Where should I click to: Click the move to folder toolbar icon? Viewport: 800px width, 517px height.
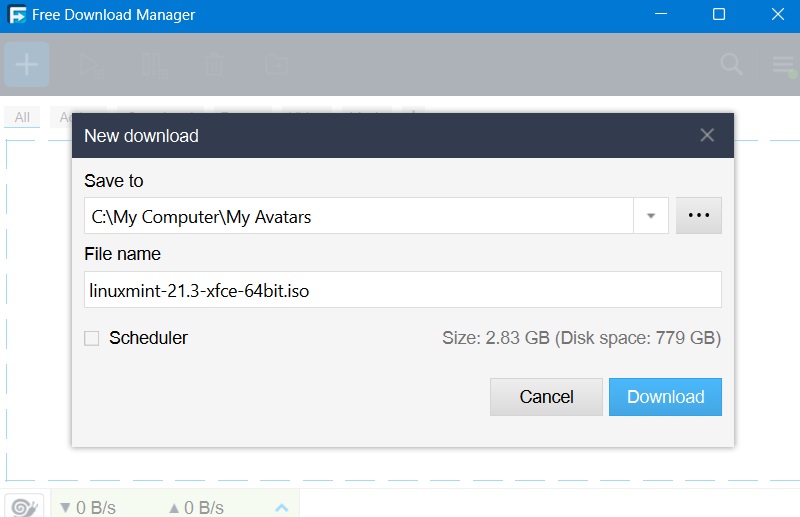277,65
